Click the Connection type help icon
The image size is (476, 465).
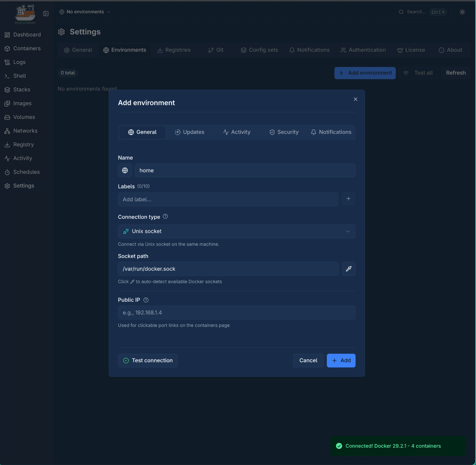[x=165, y=217]
